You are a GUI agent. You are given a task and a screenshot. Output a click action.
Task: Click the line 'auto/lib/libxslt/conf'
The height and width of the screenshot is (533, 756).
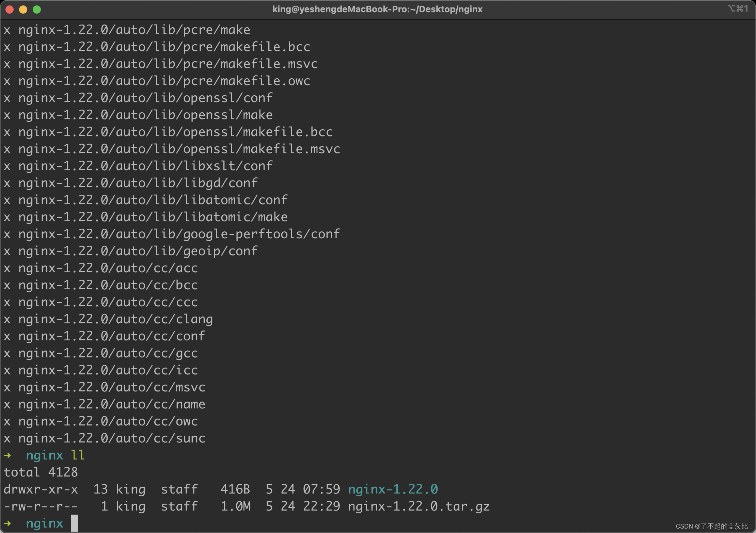(138, 166)
